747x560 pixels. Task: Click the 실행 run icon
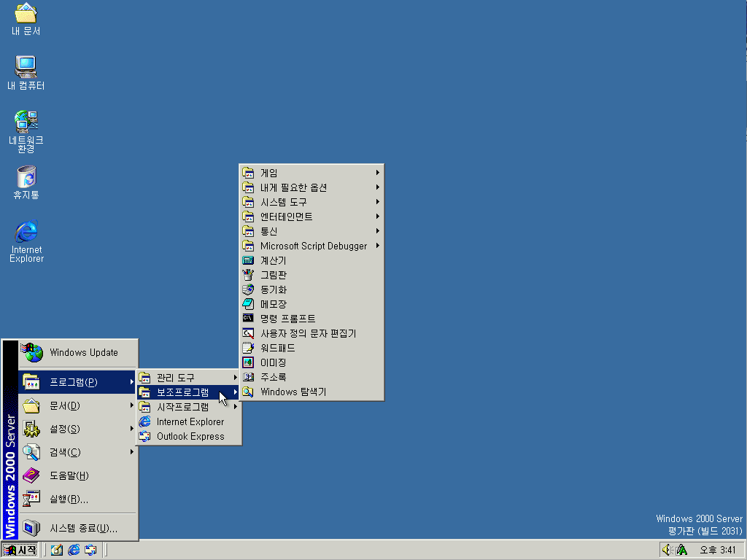coord(31,499)
